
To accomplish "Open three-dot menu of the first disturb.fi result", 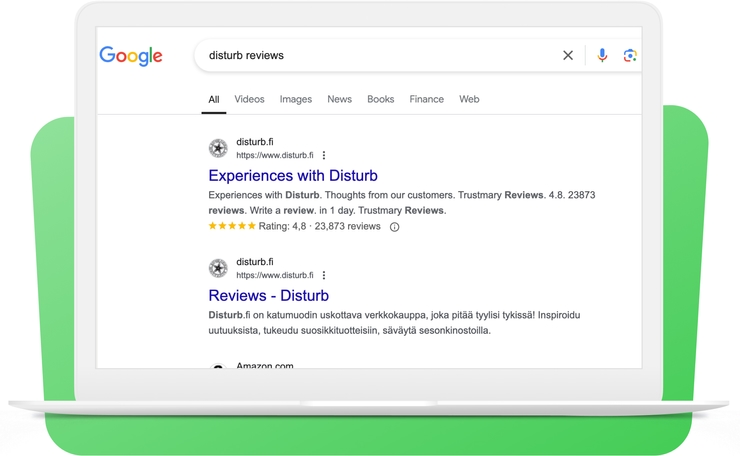I will pos(324,156).
